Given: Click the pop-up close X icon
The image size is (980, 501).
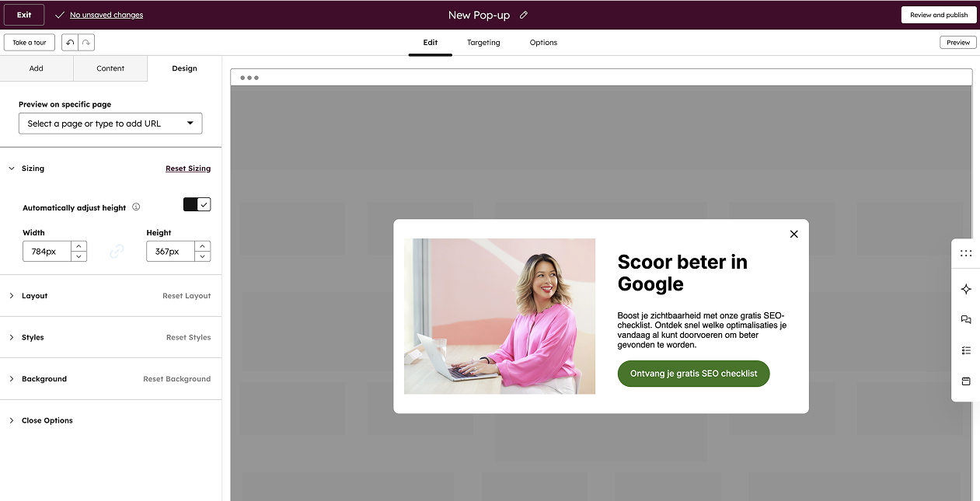Looking at the screenshot, I should tap(793, 234).
